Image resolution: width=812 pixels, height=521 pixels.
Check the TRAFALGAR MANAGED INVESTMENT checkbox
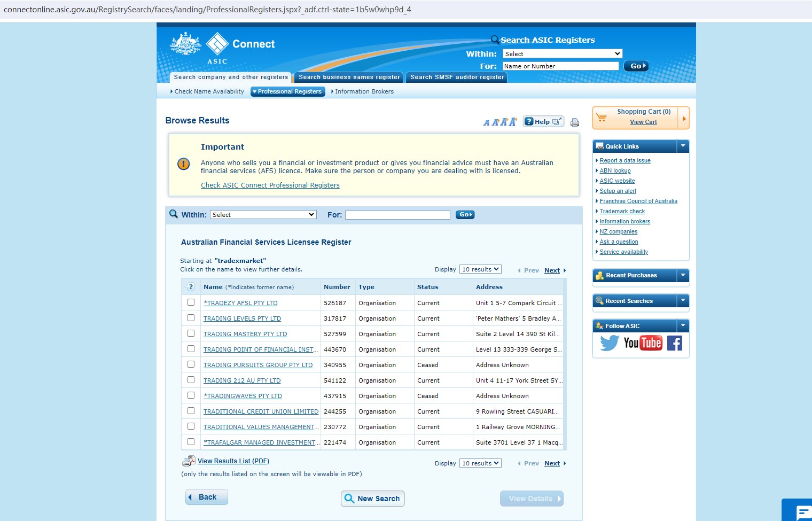[x=191, y=442]
